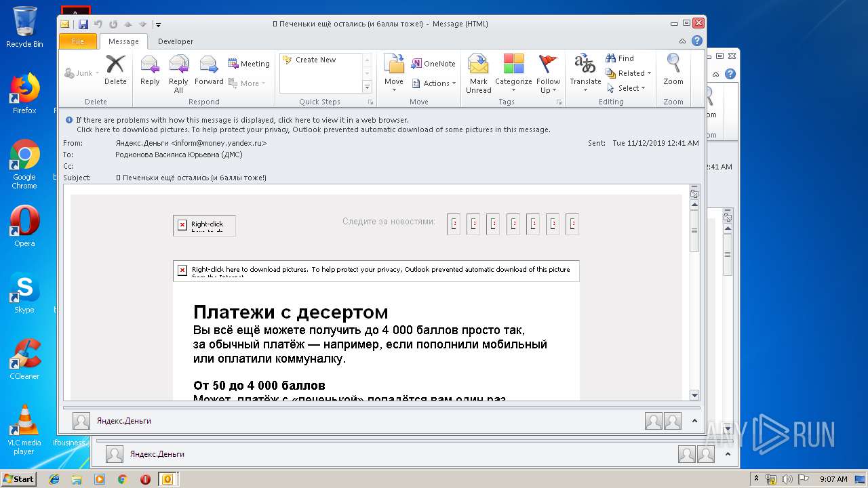
Task: Expand the People Pane arrow
Action: pyautogui.click(x=694, y=421)
